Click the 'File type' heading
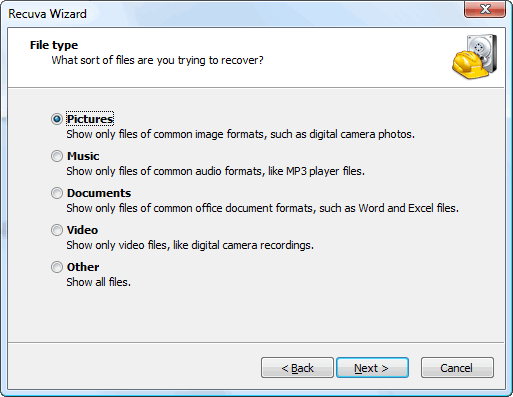The width and height of the screenshot is (513, 397). point(54,45)
